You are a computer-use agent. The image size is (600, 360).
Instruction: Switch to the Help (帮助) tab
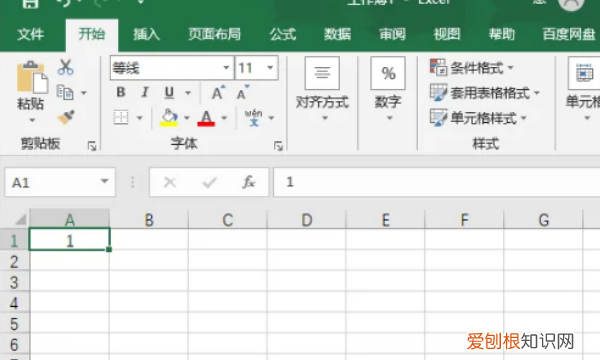coord(502,34)
